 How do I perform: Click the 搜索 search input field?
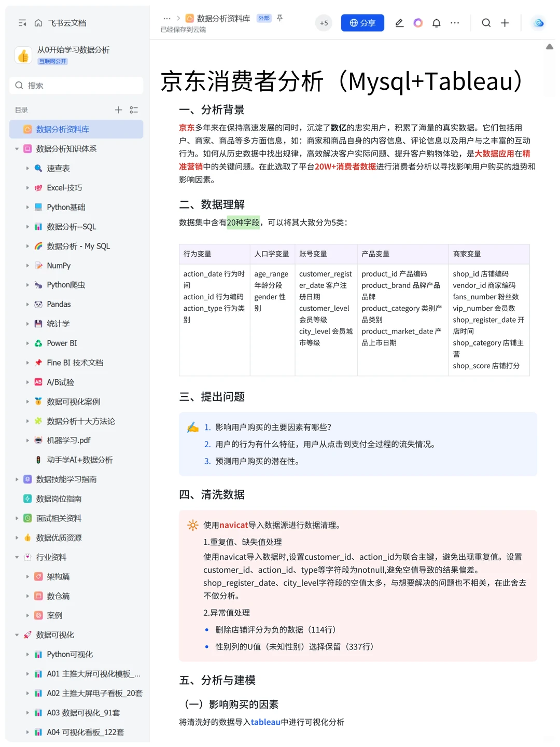click(x=76, y=85)
